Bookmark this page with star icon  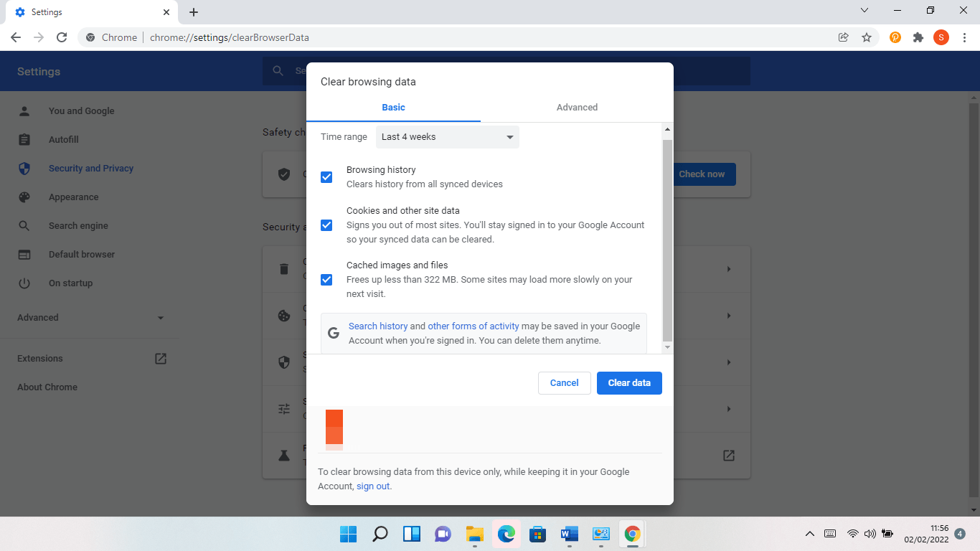[x=867, y=37]
